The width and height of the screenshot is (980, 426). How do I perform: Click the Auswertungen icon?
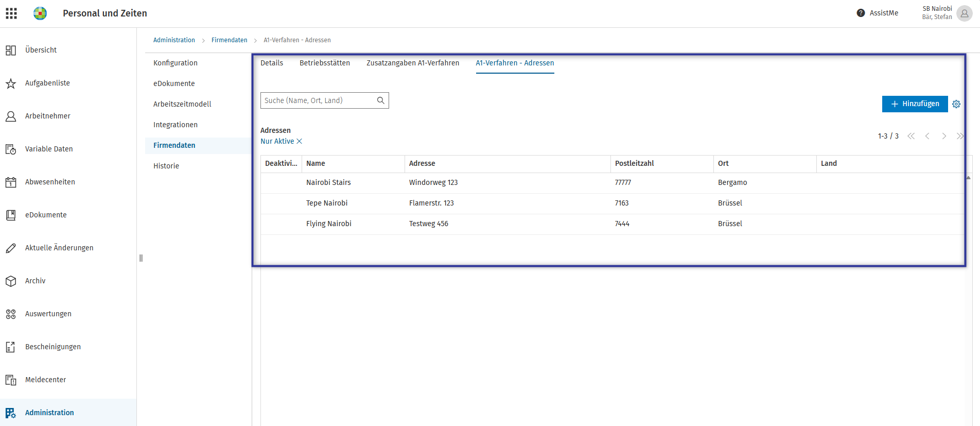tap(11, 314)
